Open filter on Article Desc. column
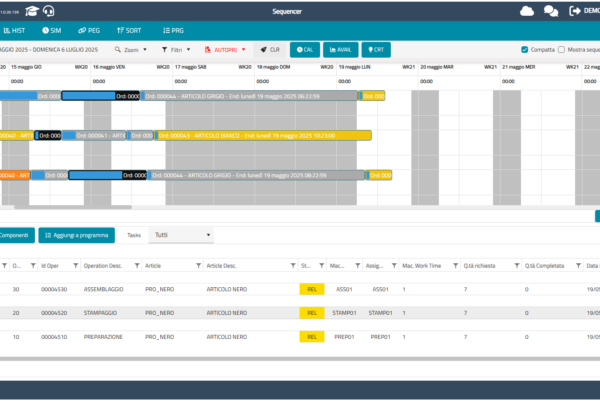This screenshot has height=403, width=600. 293,266
